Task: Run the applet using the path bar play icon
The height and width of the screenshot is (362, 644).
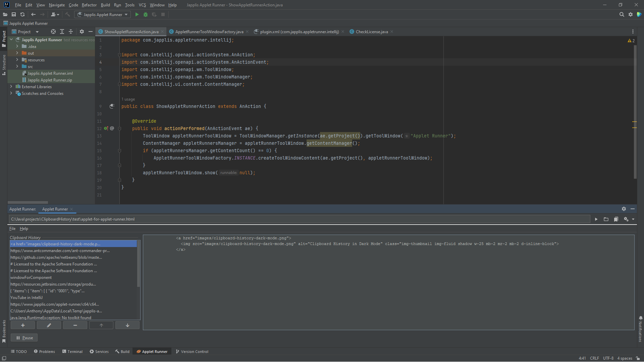Action: click(x=596, y=219)
